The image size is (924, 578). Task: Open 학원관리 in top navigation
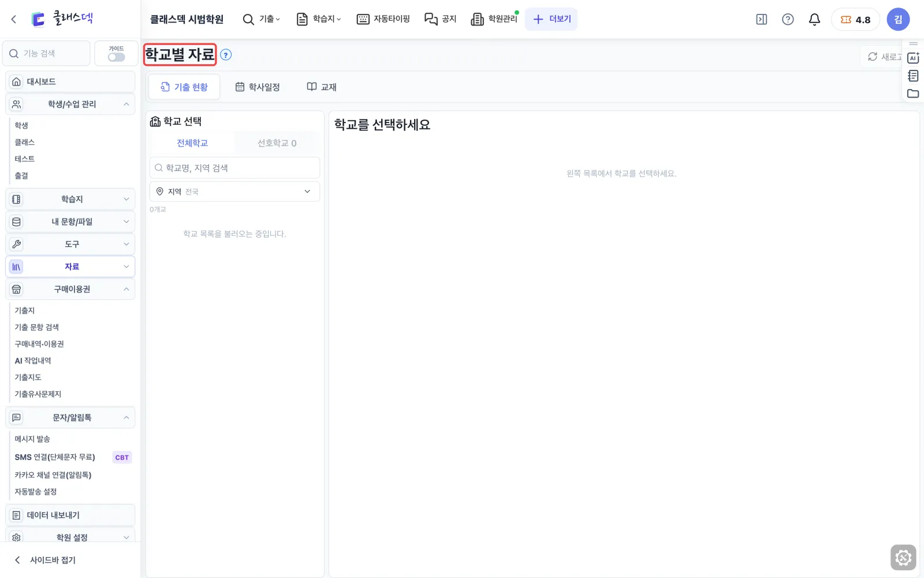[x=494, y=19]
